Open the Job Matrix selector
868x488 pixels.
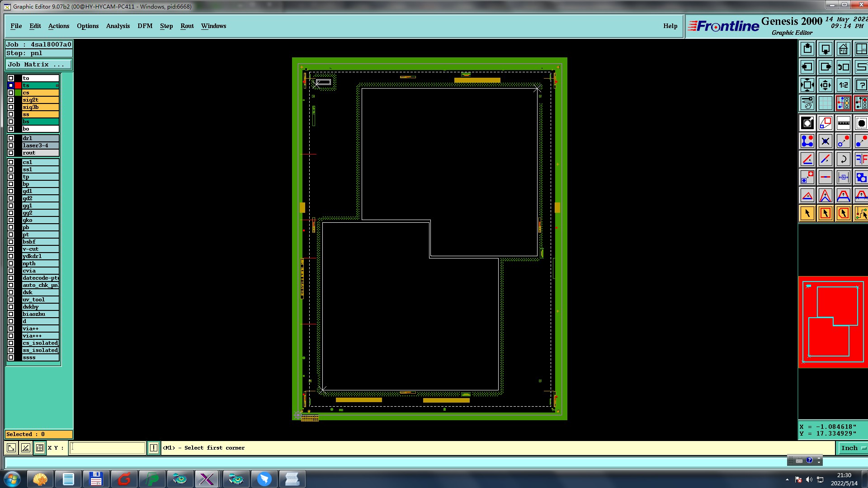click(x=38, y=65)
